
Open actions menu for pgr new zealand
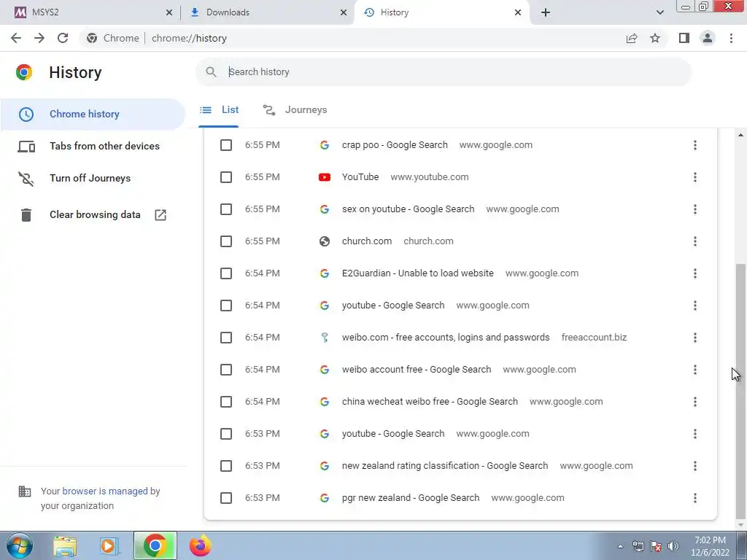(695, 498)
